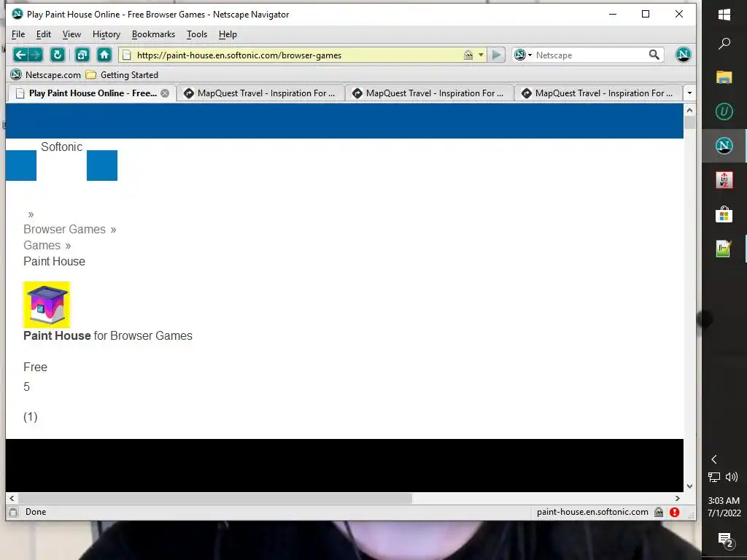This screenshot has height=560, width=747.
Task: Open the Help menu
Action: click(x=228, y=34)
